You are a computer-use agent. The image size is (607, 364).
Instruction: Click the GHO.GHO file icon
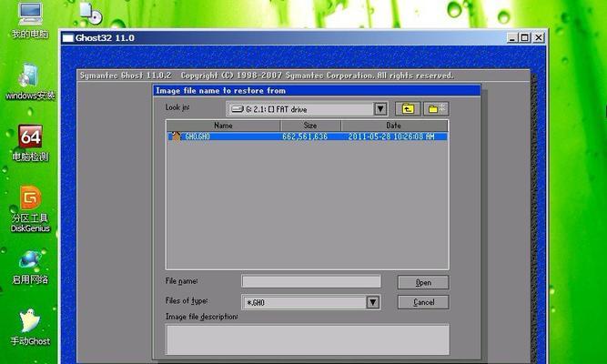point(177,136)
